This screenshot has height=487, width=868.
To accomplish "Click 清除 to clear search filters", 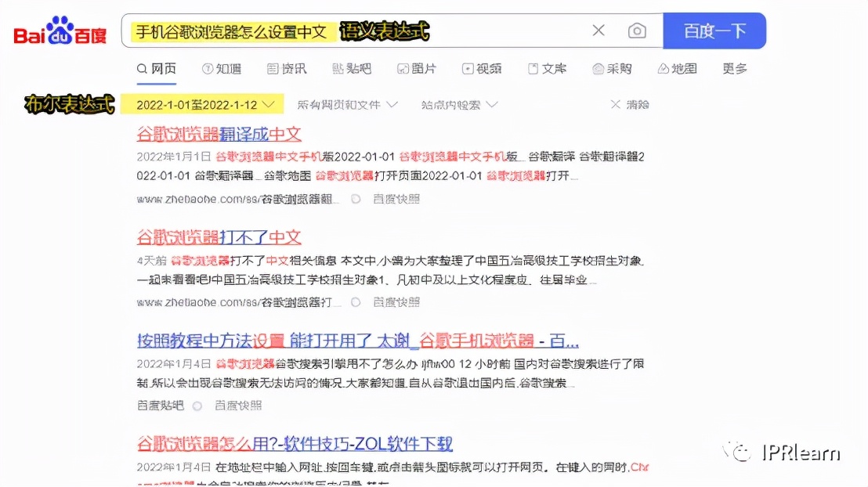I will pyautogui.click(x=629, y=105).
